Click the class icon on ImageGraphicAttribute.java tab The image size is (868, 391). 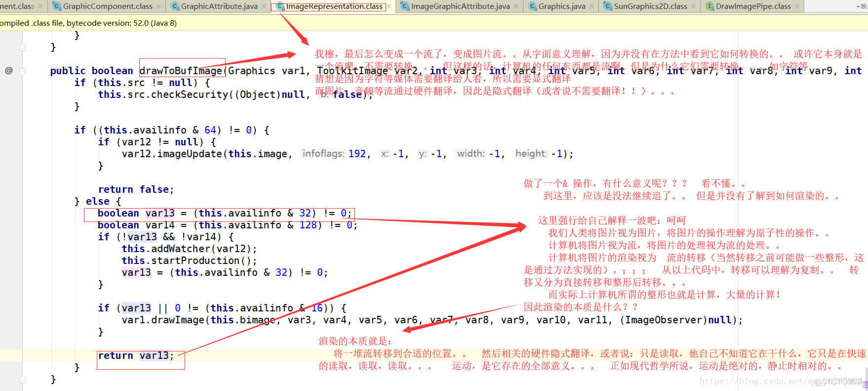click(405, 6)
